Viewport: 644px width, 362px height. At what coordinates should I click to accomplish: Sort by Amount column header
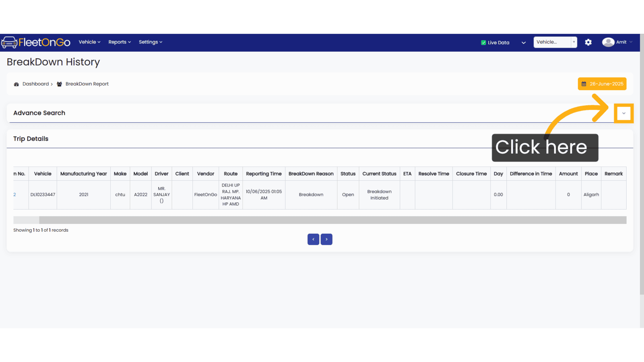pyautogui.click(x=568, y=174)
